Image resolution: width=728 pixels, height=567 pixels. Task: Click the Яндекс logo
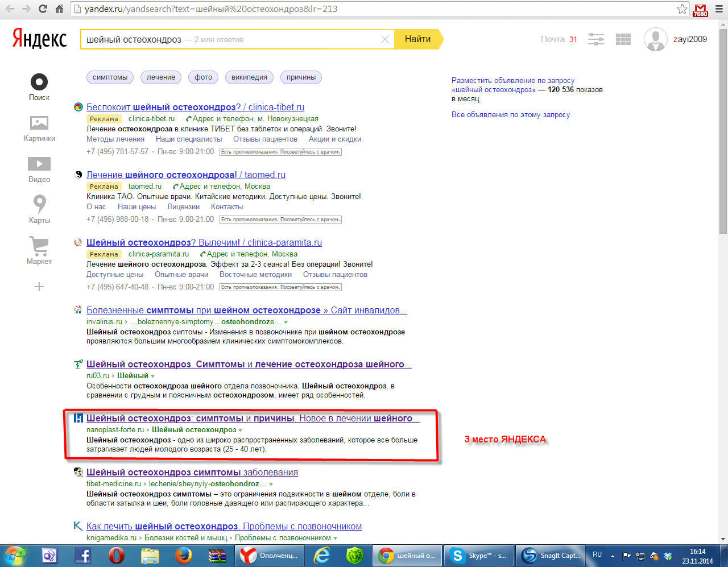pos(39,39)
